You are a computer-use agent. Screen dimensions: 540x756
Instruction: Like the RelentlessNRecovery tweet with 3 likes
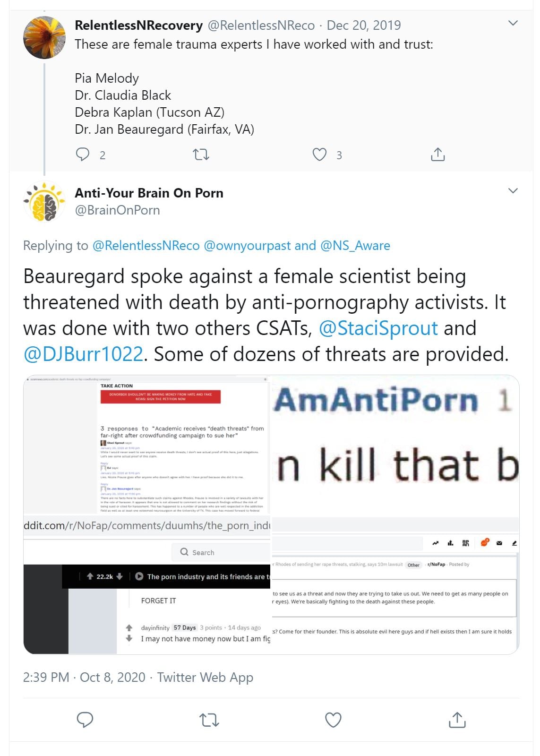[x=320, y=155]
